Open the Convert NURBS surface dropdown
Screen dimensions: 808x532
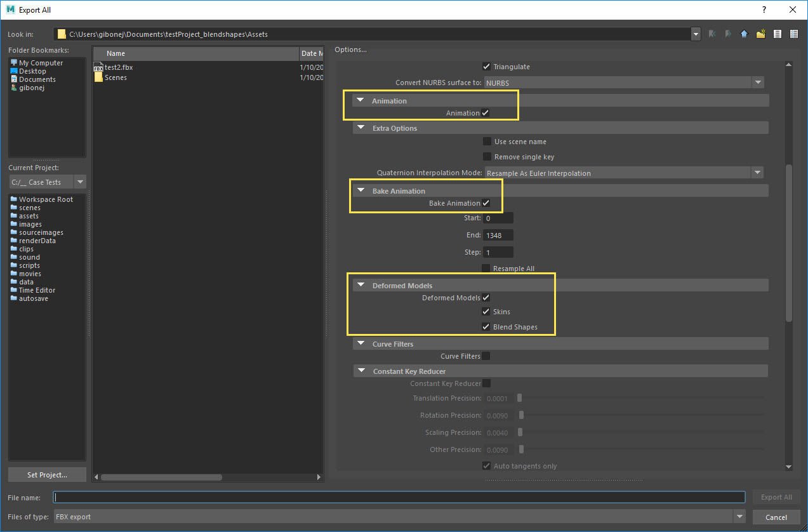tap(758, 83)
